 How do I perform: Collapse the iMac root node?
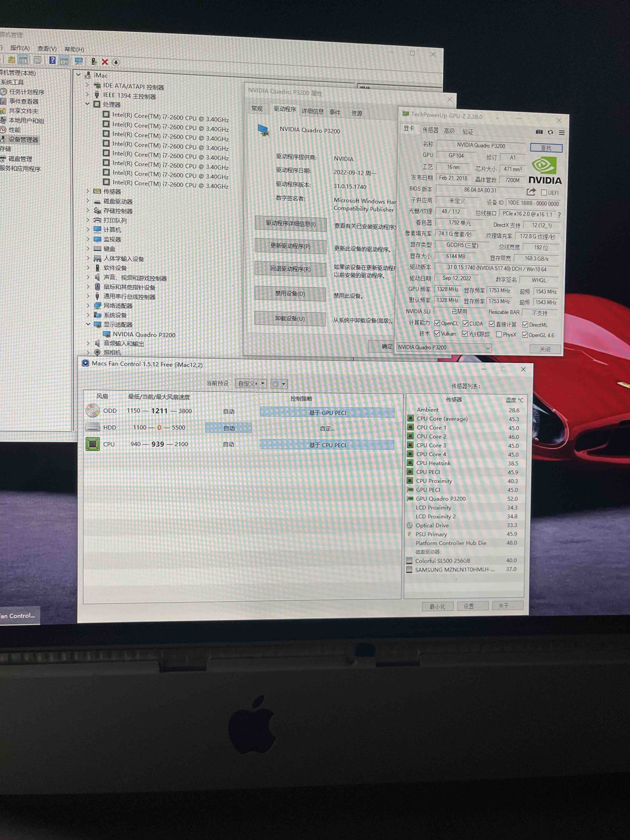click(x=79, y=74)
